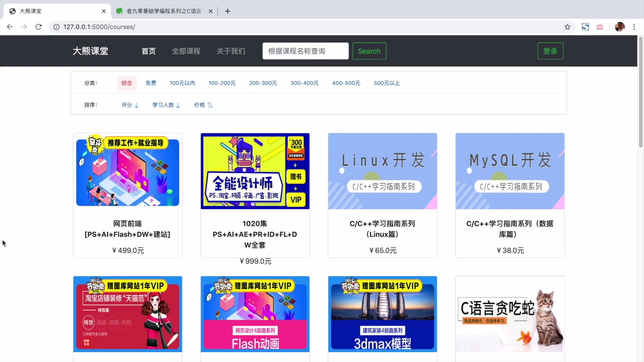Open Chrome three-dot menu

[634, 27]
